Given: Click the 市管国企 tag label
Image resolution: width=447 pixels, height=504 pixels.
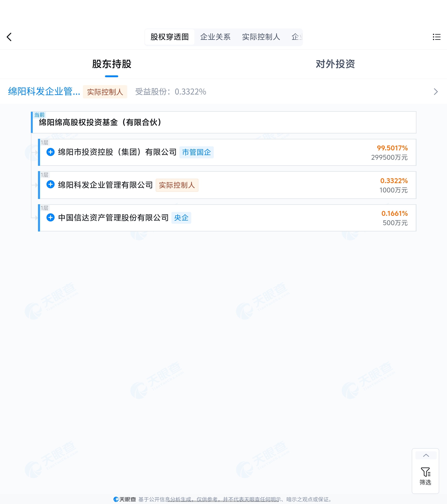Looking at the screenshot, I should click(x=196, y=152).
